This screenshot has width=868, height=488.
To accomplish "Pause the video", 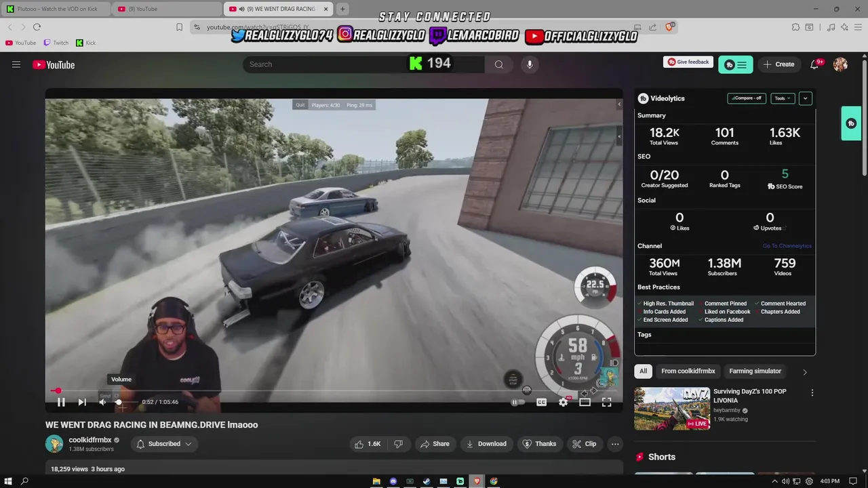I will (x=61, y=402).
